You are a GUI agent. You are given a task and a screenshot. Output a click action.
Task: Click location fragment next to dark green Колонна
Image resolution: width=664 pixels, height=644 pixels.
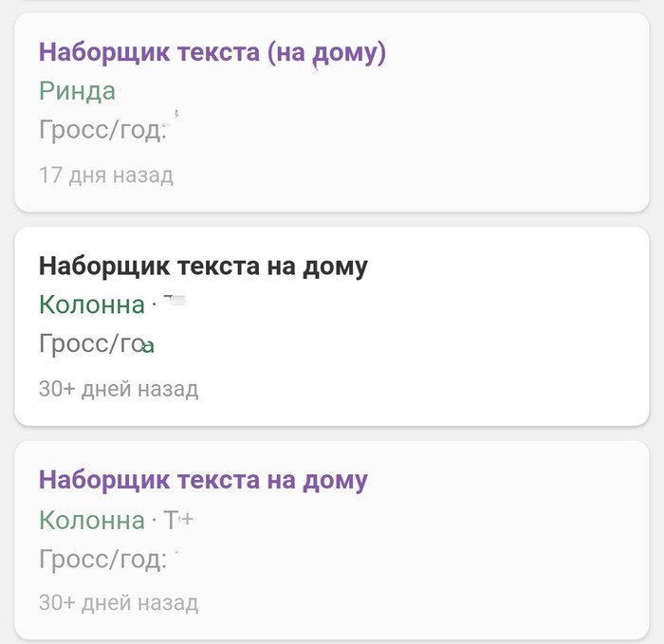click(174, 303)
